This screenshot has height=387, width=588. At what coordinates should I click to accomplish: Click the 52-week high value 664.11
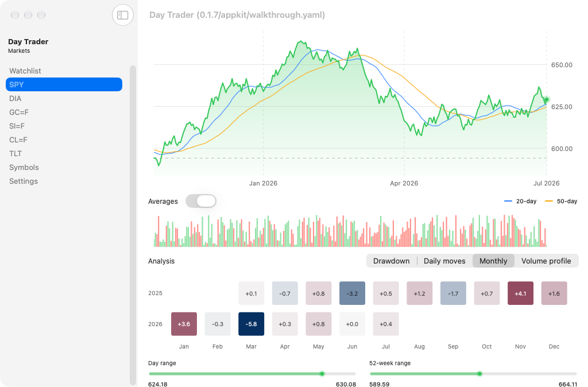point(568,384)
